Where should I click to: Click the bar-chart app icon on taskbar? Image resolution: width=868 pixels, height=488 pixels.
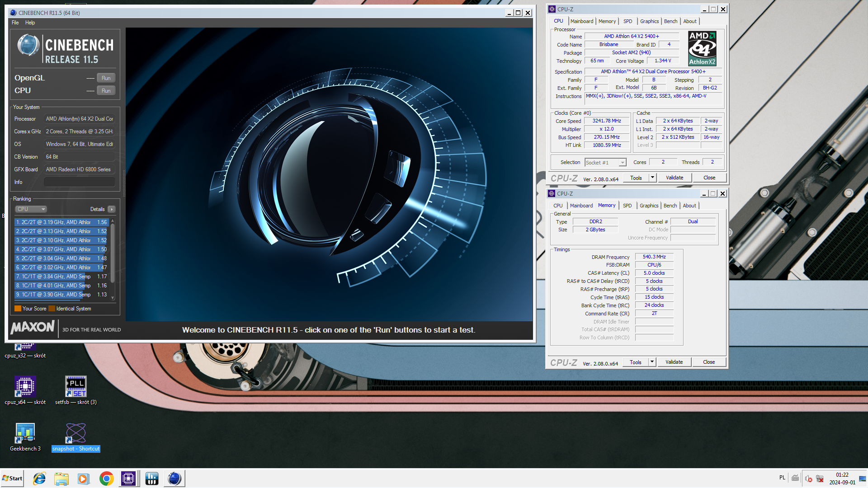click(x=152, y=479)
